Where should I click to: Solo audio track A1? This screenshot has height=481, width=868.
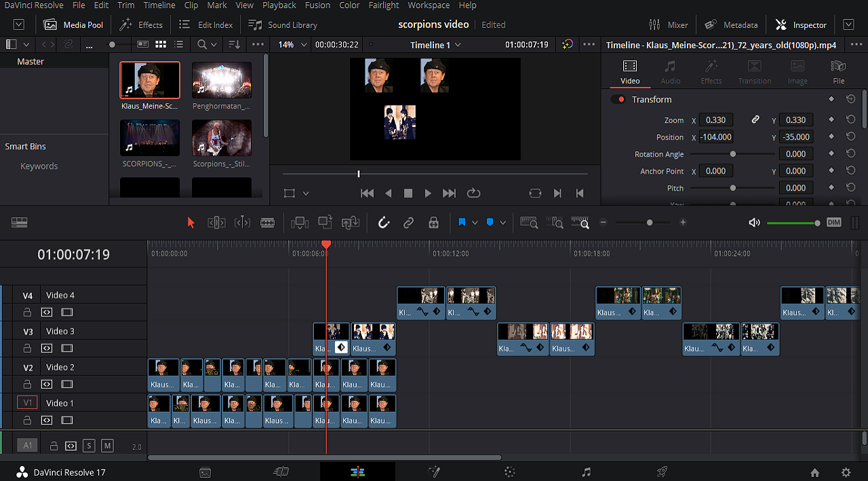click(x=89, y=446)
